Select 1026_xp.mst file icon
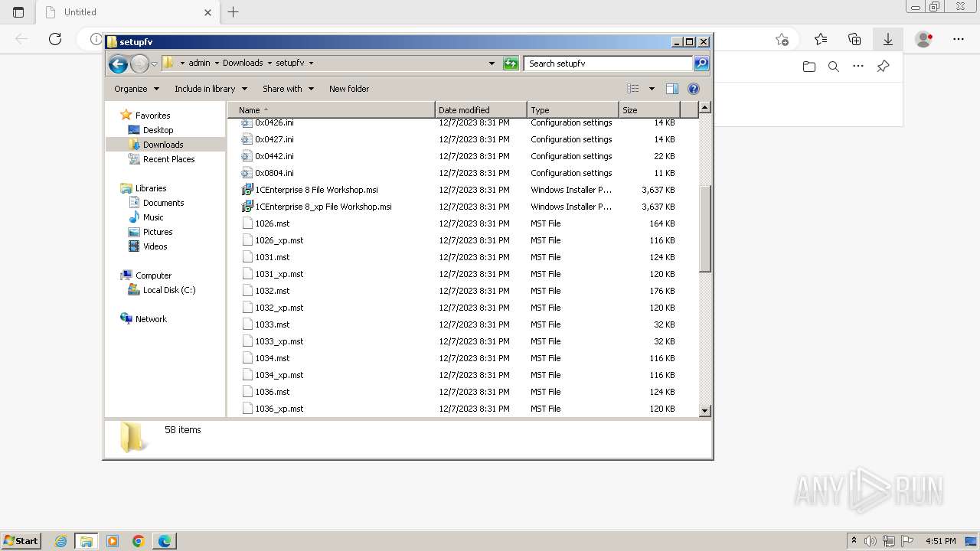This screenshot has width=980, height=551. click(247, 240)
